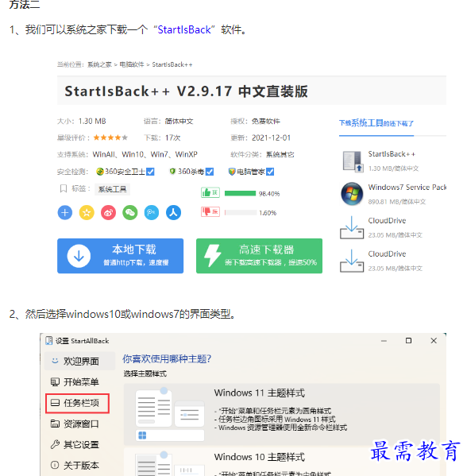The height and width of the screenshot is (476, 467).
Task: Click the StartAllBack window title icon
Action: (x=48, y=341)
